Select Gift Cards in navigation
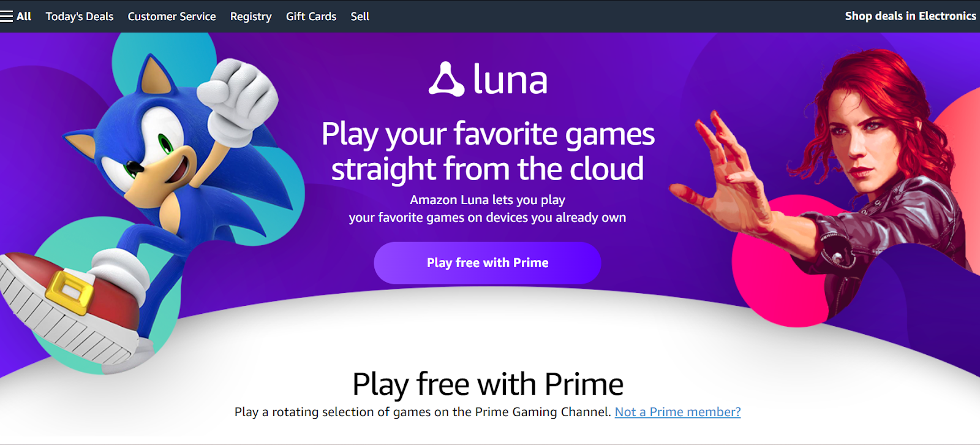The image size is (980, 445). [x=311, y=17]
